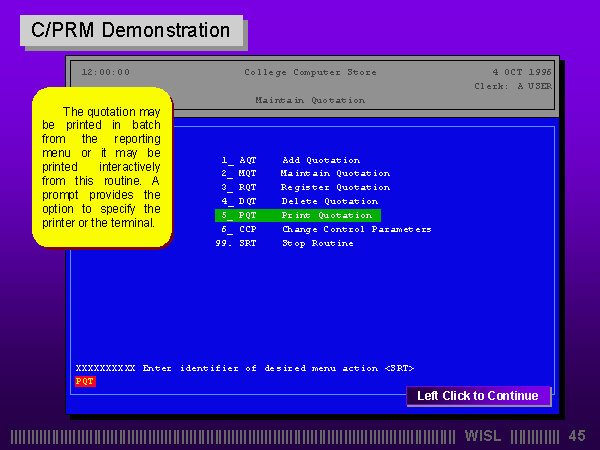Image resolution: width=600 pixels, height=450 pixels.
Task: Click the <SRT> default value in prompt
Action: coord(398,368)
